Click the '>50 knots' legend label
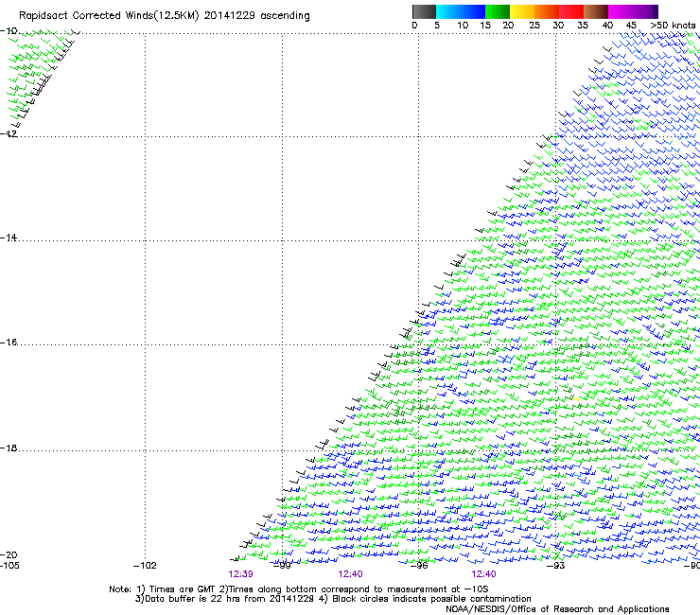This screenshot has height=615, width=700. 673,26
